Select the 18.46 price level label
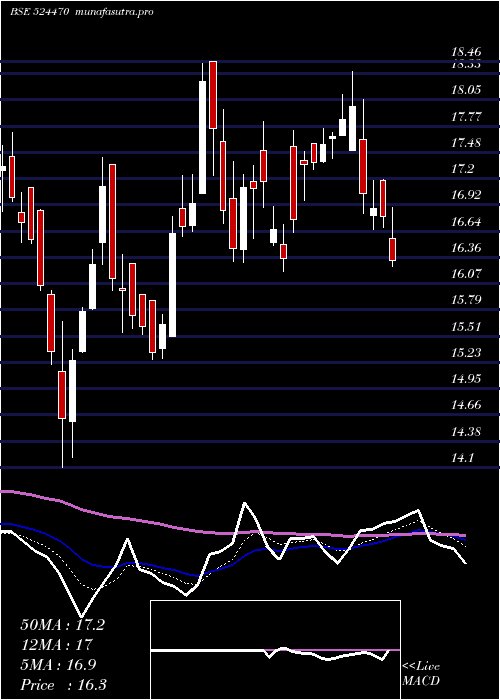This screenshot has width=500, height=700. tap(467, 53)
